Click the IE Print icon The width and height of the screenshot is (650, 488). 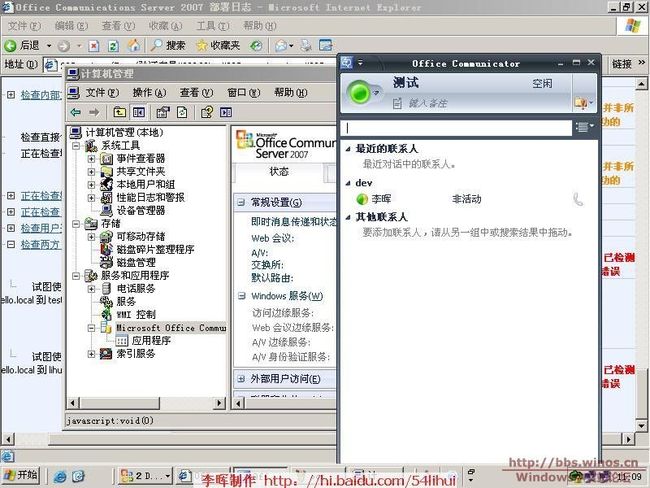[306, 45]
